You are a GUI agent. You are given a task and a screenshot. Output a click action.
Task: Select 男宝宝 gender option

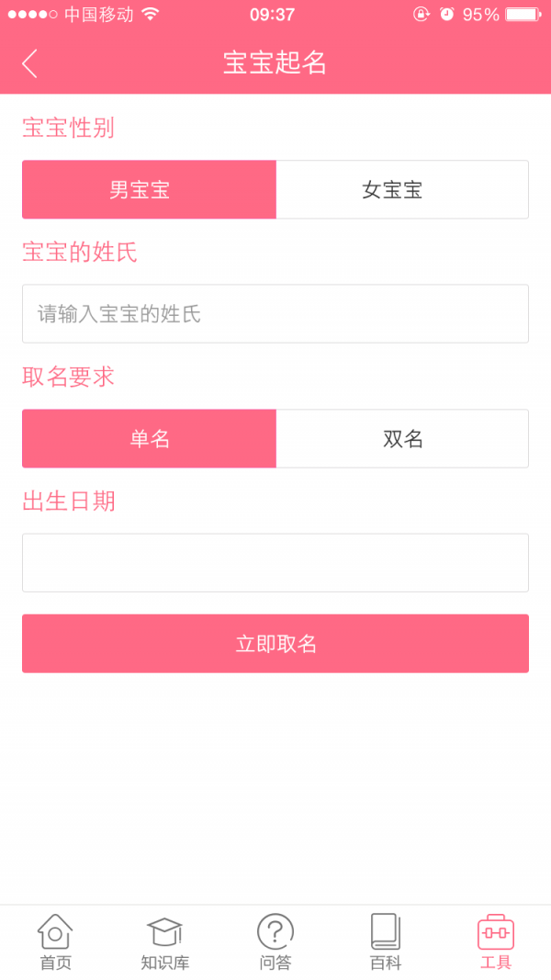click(x=149, y=189)
